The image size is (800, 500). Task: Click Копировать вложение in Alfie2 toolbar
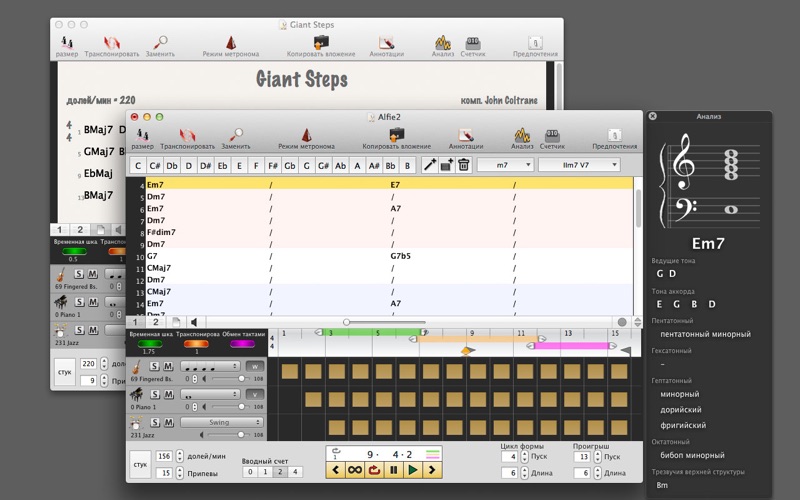(396, 139)
